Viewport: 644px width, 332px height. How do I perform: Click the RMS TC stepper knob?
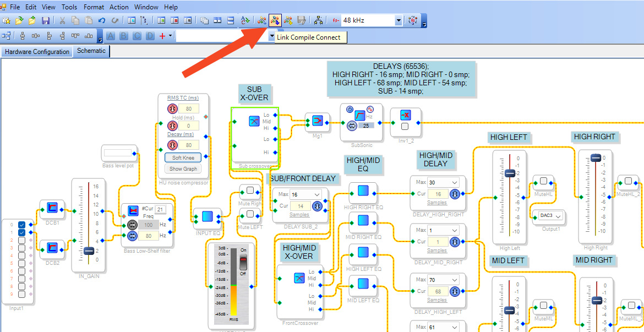coord(172,109)
